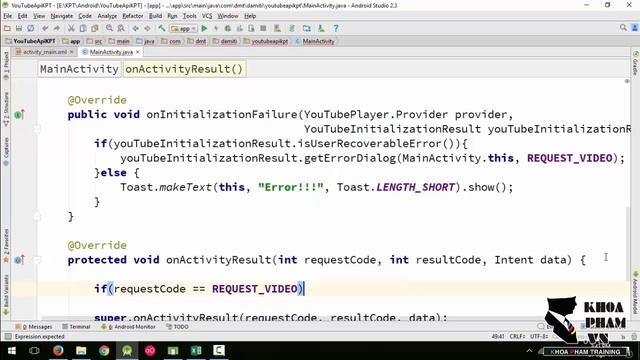Viewport: 640px width, 360px height.
Task: Open Chrome from the taskbar
Action: 104,351
